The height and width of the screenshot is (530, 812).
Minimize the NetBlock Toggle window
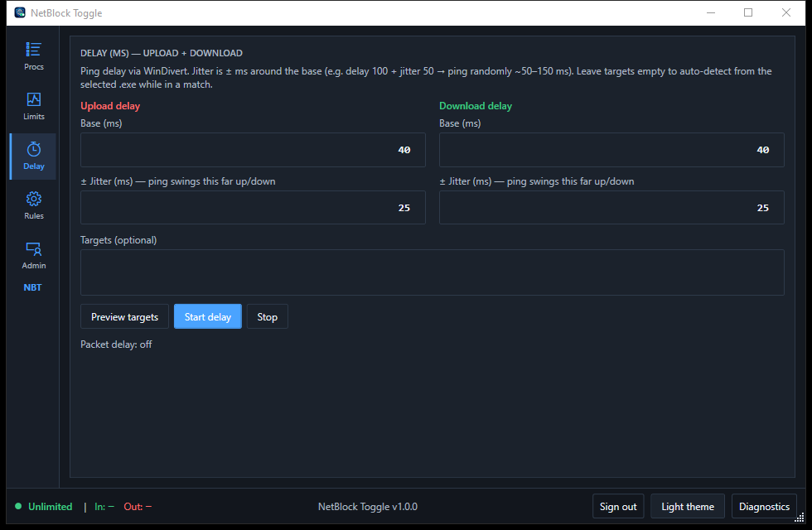point(711,12)
